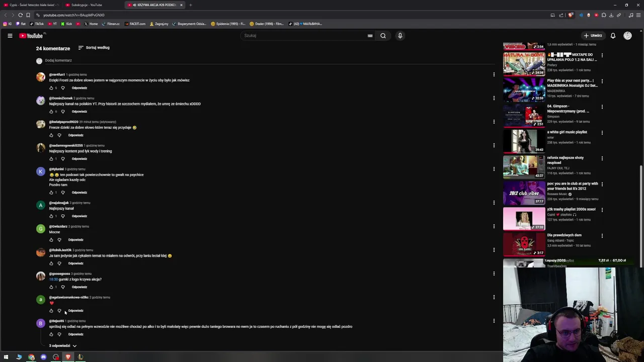Open the Sortuj według sort menu
The image size is (644, 362).
[94, 48]
